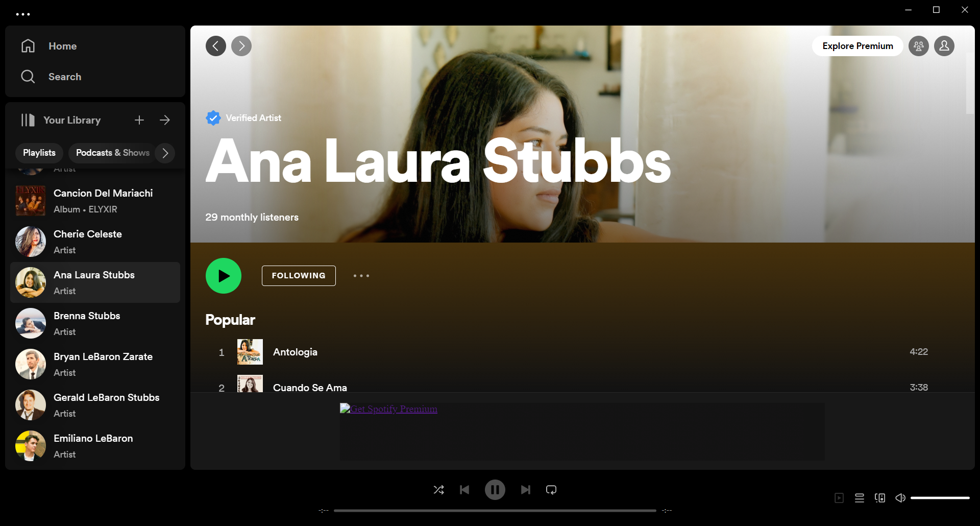
Task: Click the Explore Premium button
Action: pyautogui.click(x=857, y=46)
